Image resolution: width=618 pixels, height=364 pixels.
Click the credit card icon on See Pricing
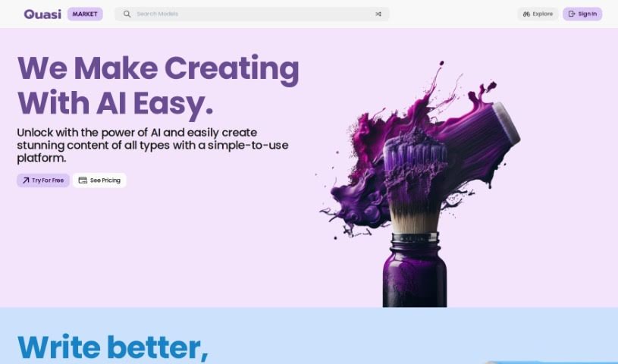click(83, 180)
